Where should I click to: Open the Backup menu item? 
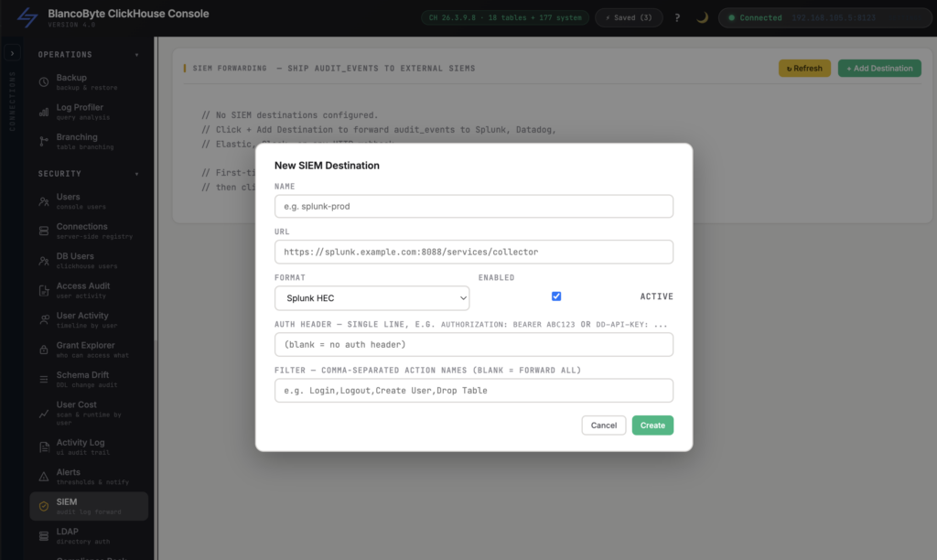[x=89, y=81]
